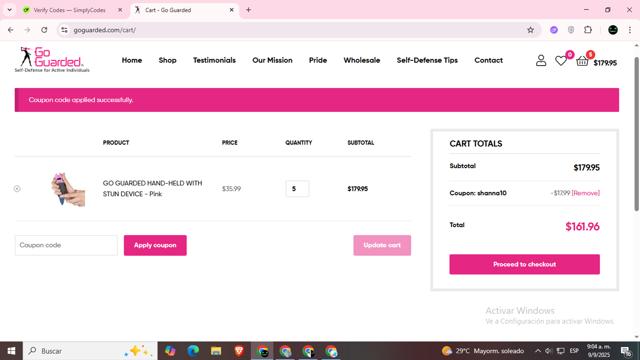
Task: Open the notification center icon
Action: [x=626, y=351]
